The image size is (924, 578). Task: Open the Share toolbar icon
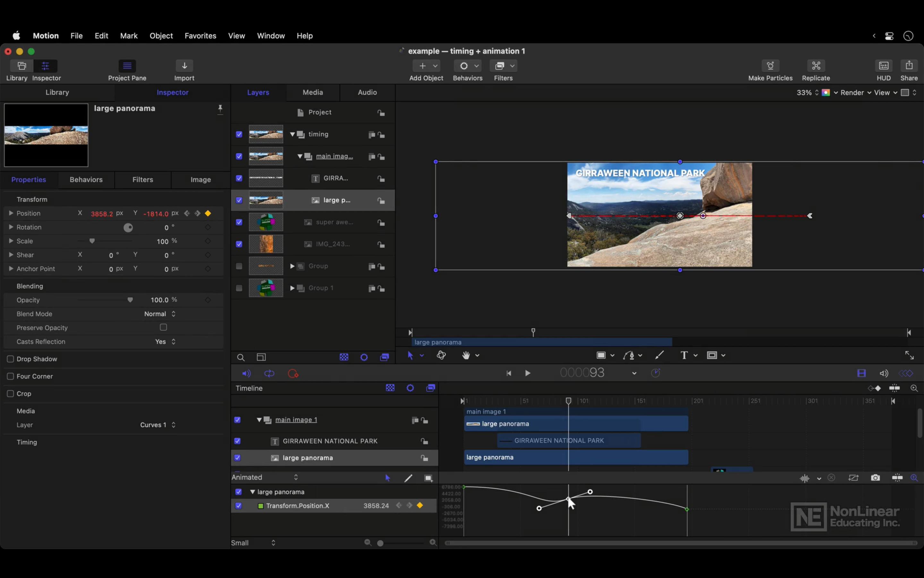coord(909,66)
